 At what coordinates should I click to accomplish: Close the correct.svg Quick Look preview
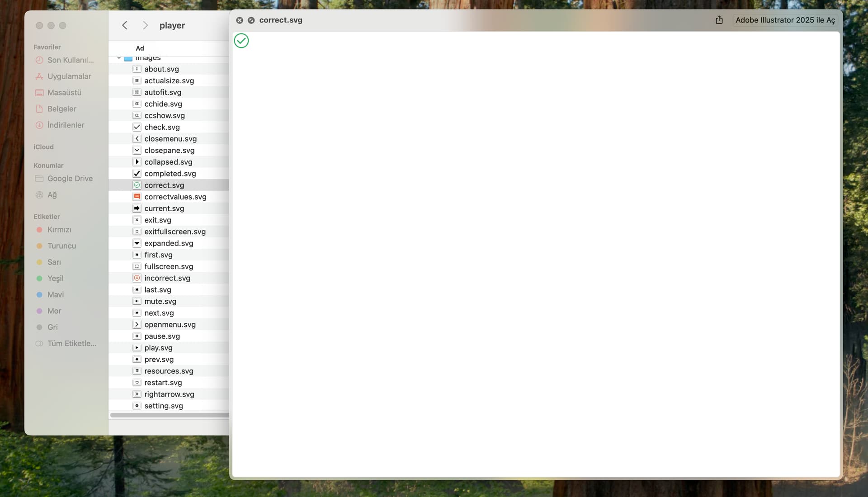tap(240, 20)
